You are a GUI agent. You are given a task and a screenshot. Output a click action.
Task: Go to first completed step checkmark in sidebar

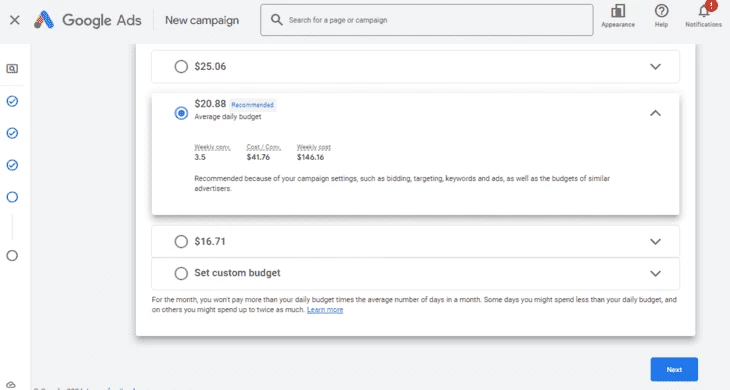(x=12, y=101)
